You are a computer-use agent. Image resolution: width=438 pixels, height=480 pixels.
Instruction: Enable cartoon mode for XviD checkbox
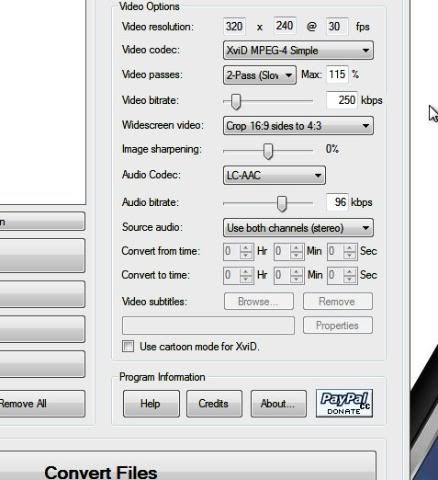click(x=128, y=346)
